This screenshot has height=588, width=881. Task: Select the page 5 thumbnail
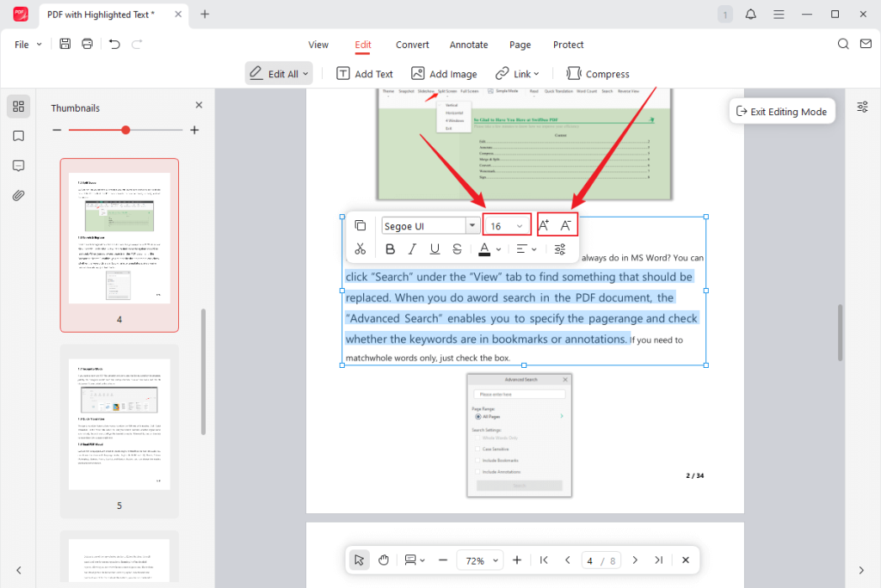pyautogui.click(x=119, y=423)
